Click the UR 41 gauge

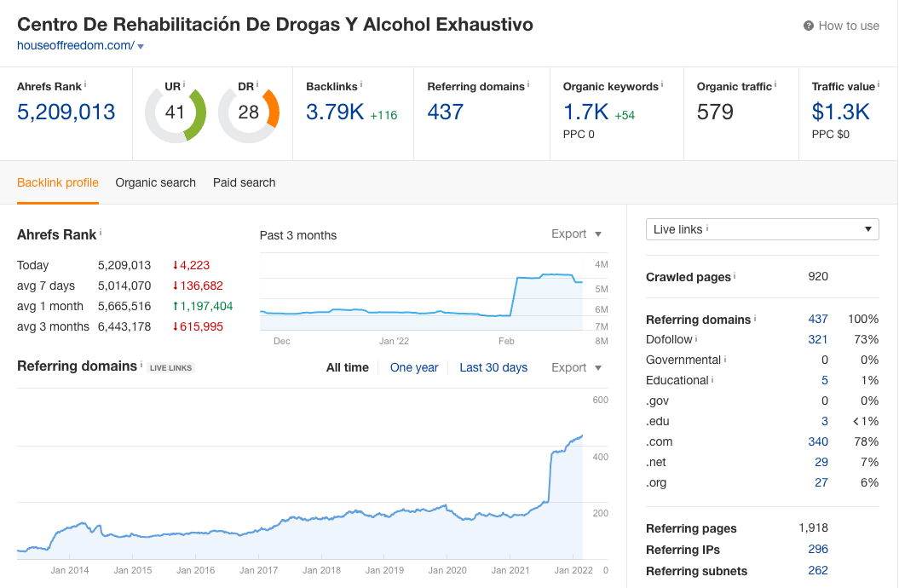click(x=175, y=112)
